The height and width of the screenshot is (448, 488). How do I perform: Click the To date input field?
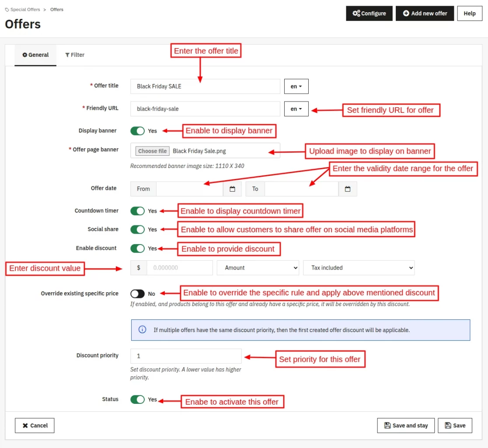click(x=302, y=189)
